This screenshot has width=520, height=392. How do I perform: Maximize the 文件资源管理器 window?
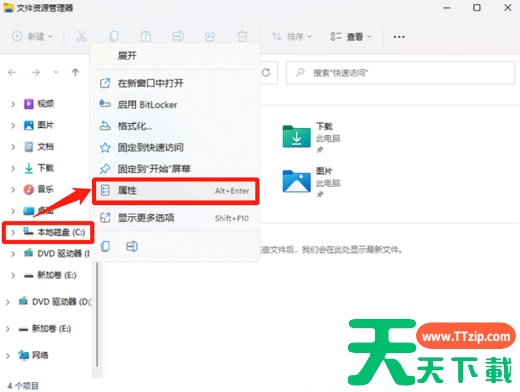point(477,8)
